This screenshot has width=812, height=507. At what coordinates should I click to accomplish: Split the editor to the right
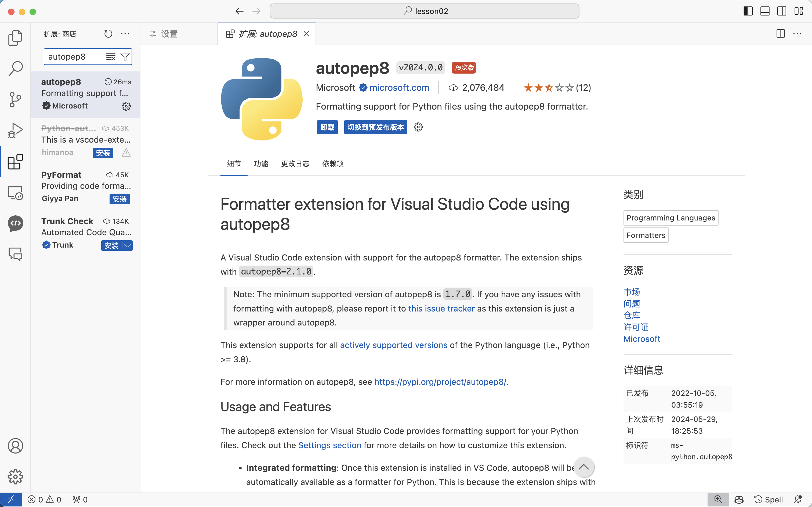pyautogui.click(x=781, y=34)
